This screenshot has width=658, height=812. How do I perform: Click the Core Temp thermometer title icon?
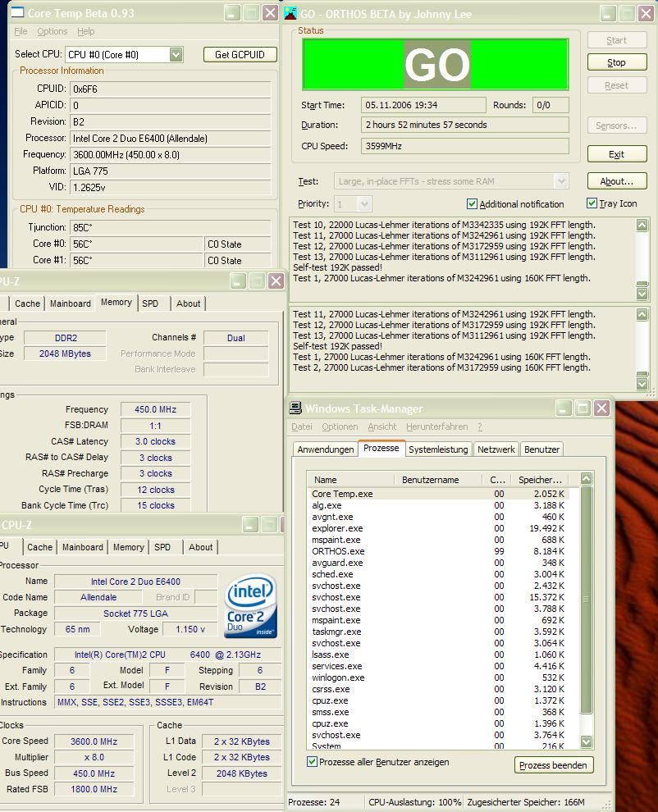tap(17, 13)
